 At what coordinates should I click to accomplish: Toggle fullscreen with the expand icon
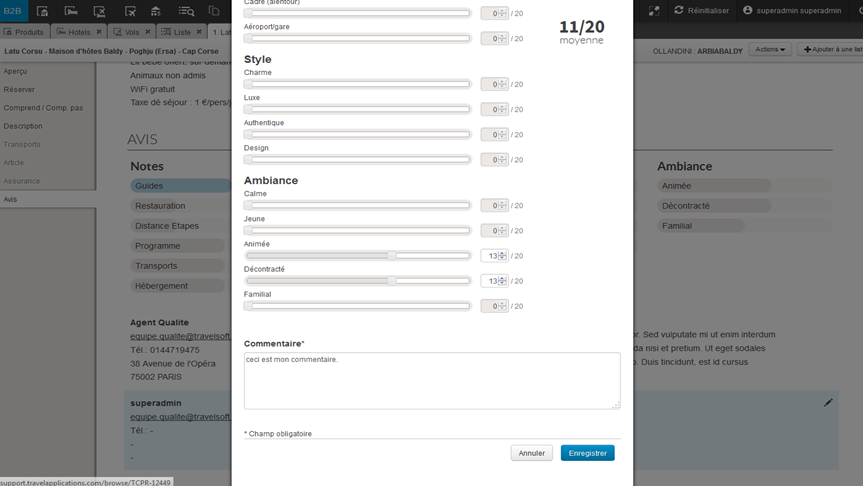[x=654, y=11]
